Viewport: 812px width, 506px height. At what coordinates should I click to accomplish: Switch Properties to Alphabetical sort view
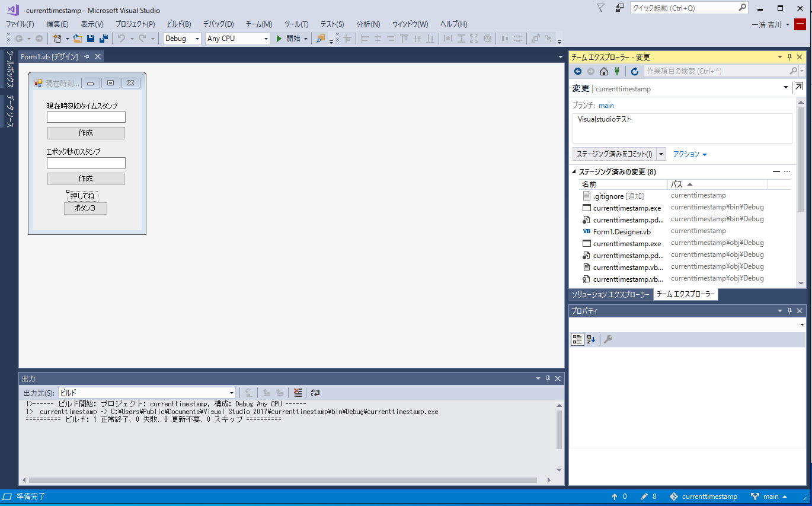click(x=591, y=339)
